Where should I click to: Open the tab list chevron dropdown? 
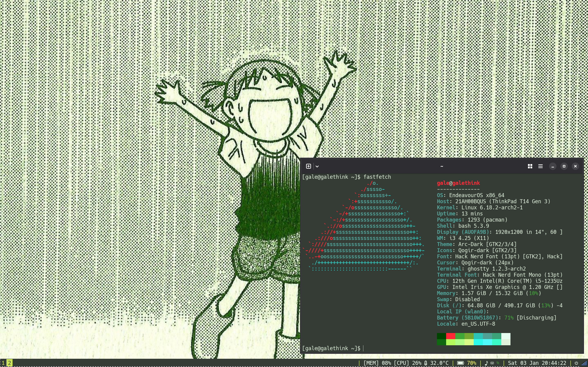pos(317,166)
